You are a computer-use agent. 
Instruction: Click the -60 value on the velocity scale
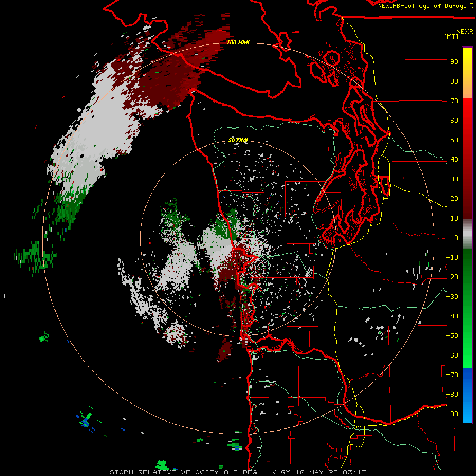452,355
